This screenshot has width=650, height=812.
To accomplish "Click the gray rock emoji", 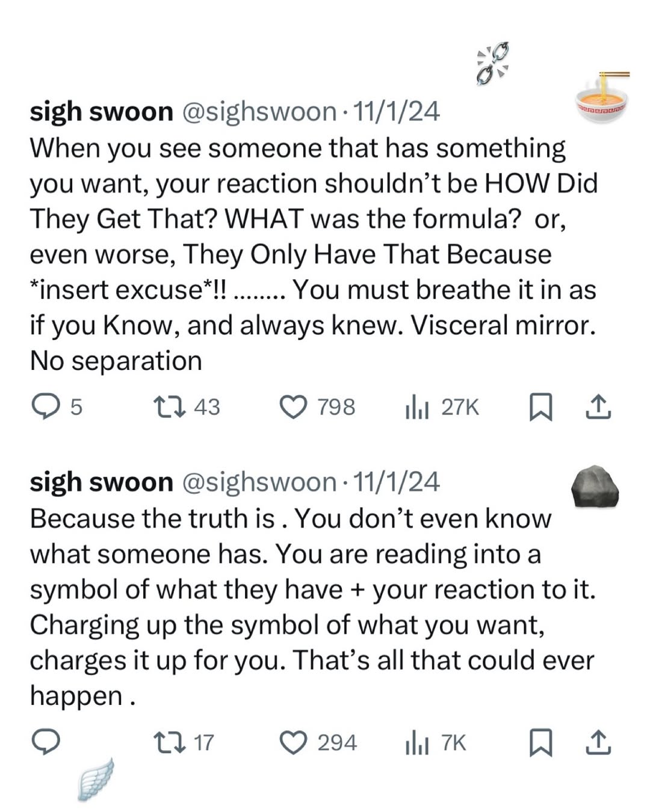I will click(x=595, y=487).
